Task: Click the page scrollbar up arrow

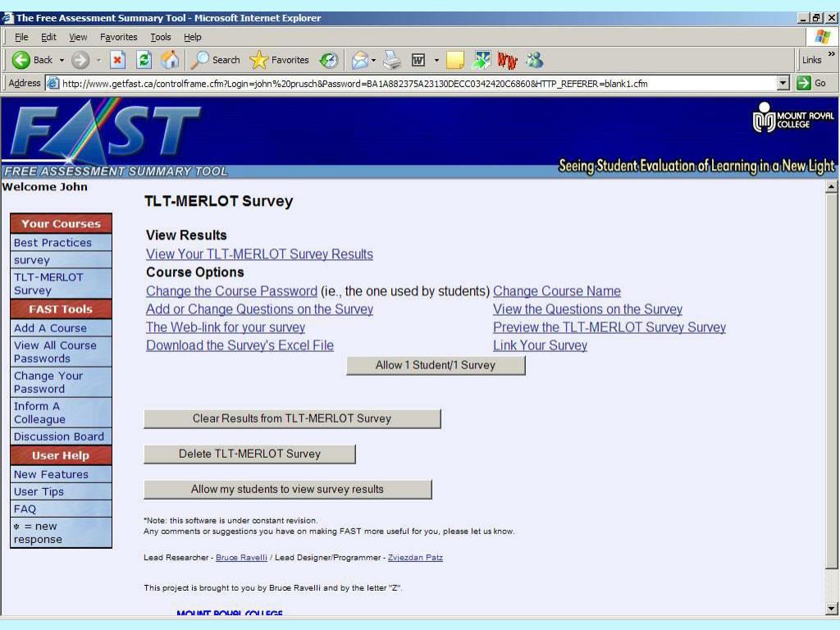Action: tap(831, 187)
